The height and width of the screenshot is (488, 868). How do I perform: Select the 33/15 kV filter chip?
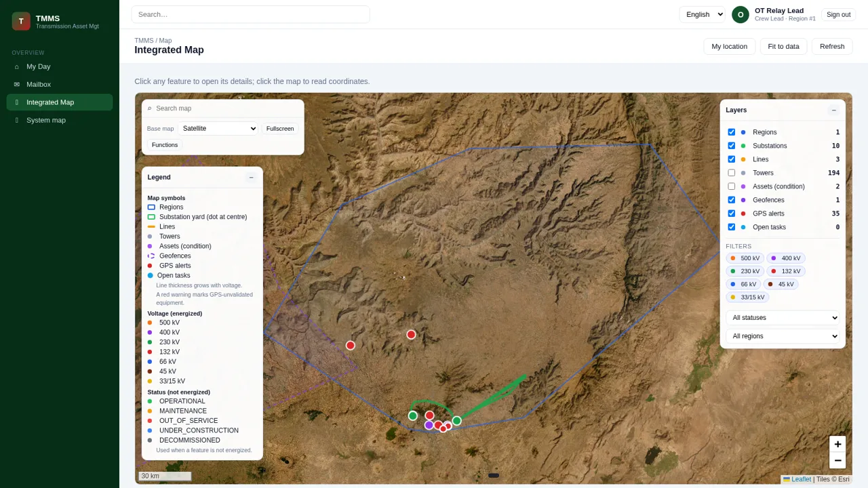(747, 297)
